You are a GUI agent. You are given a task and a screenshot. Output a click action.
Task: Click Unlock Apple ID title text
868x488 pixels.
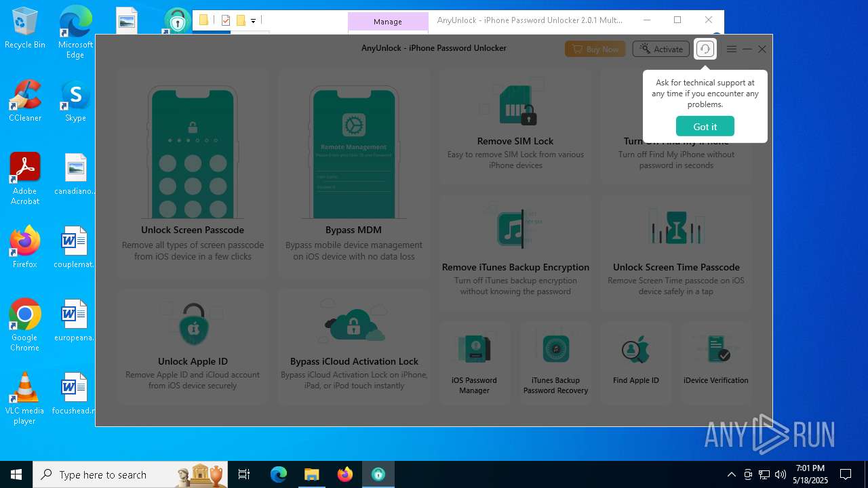point(193,361)
